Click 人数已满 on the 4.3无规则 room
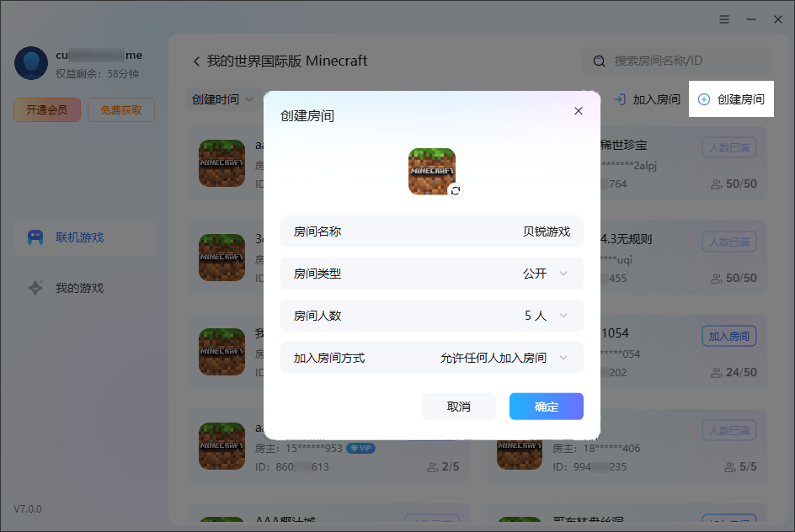Image resolution: width=795 pixels, height=532 pixels. 729,242
